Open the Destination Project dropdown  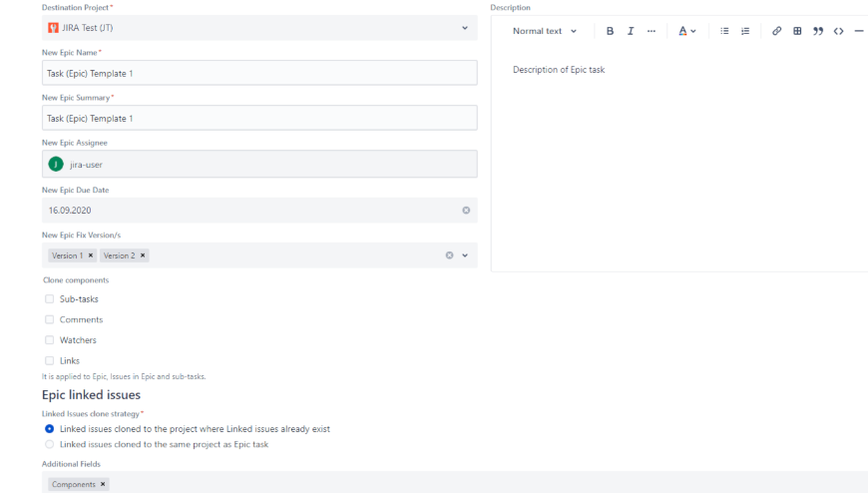tap(464, 28)
